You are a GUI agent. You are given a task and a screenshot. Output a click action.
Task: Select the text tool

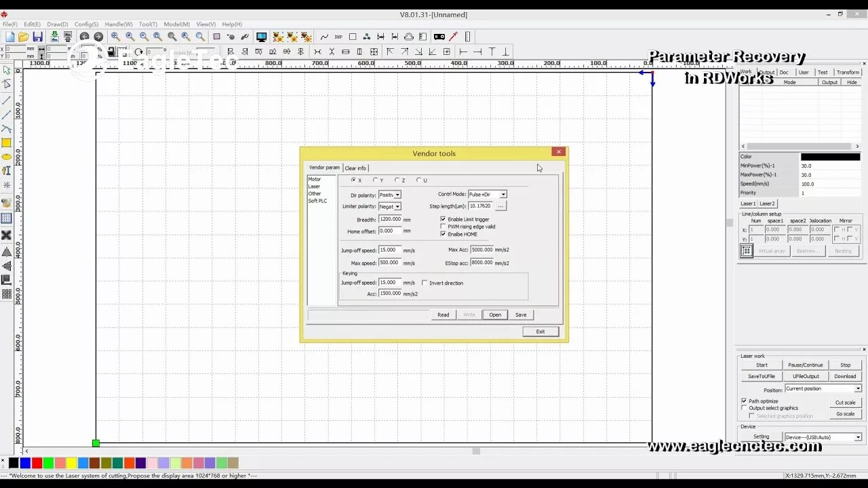(x=6, y=171)
